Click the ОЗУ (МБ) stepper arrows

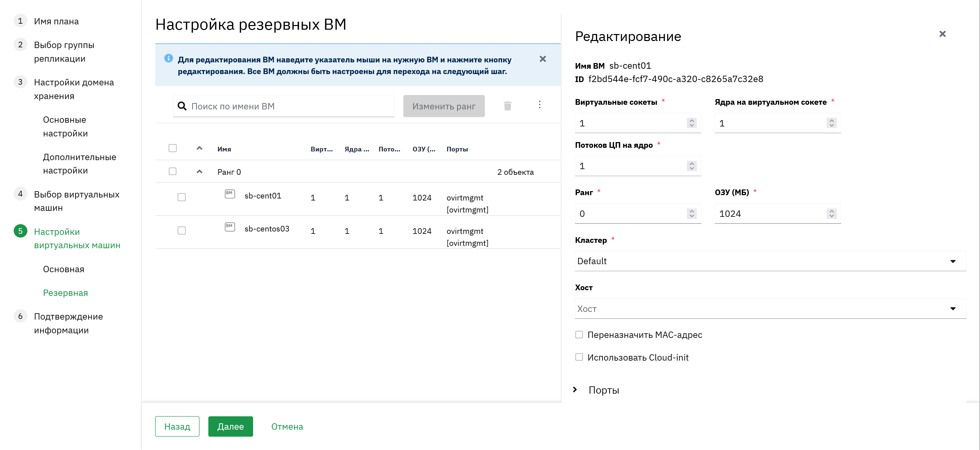tap(831, 213)
